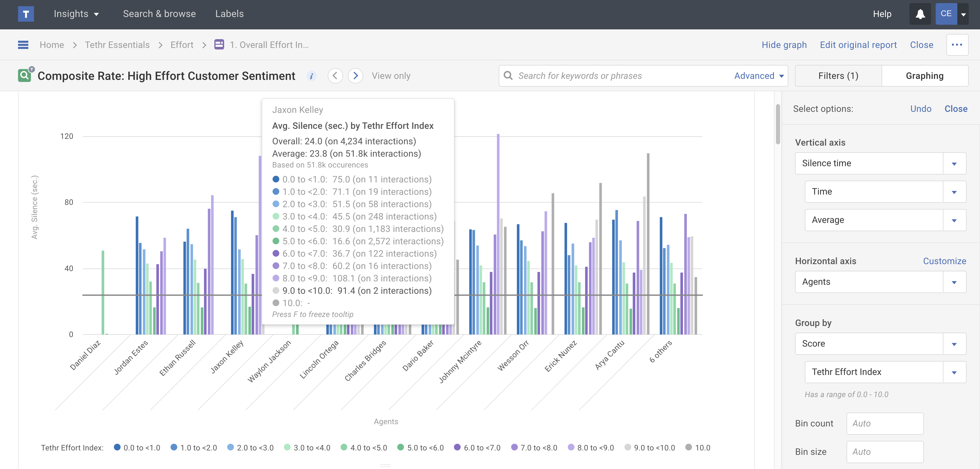The width and height of the screenshot is (980, 469).
Task: Click the search magnifier icon
Action: 508,76
